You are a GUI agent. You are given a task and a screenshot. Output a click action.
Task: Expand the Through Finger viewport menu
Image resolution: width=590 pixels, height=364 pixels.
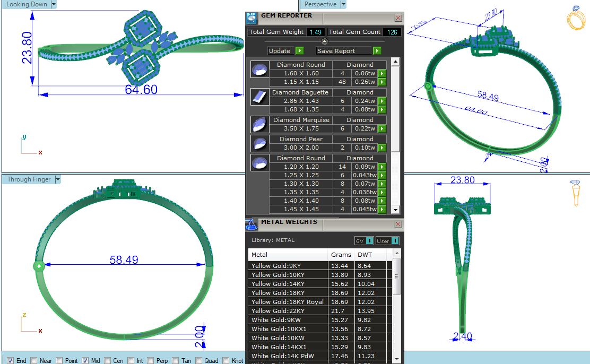(x=58, y=179)
